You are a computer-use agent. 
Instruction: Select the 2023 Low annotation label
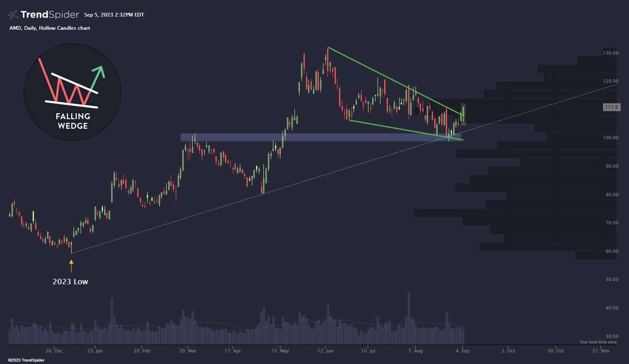pos(70,282)
